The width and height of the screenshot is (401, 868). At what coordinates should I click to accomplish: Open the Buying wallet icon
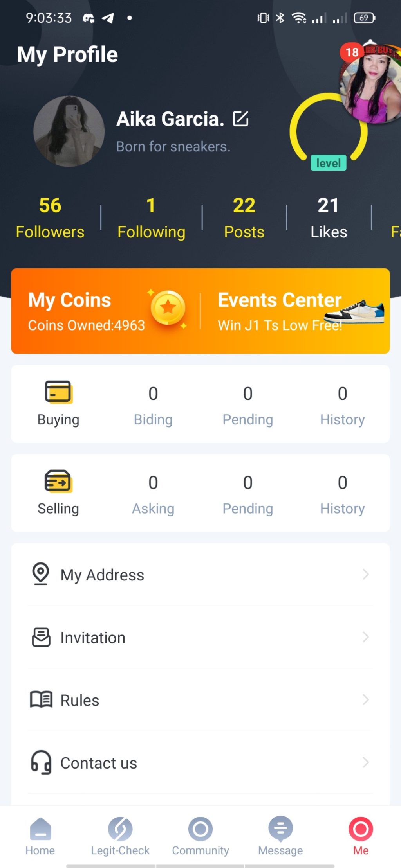(58, 392)
